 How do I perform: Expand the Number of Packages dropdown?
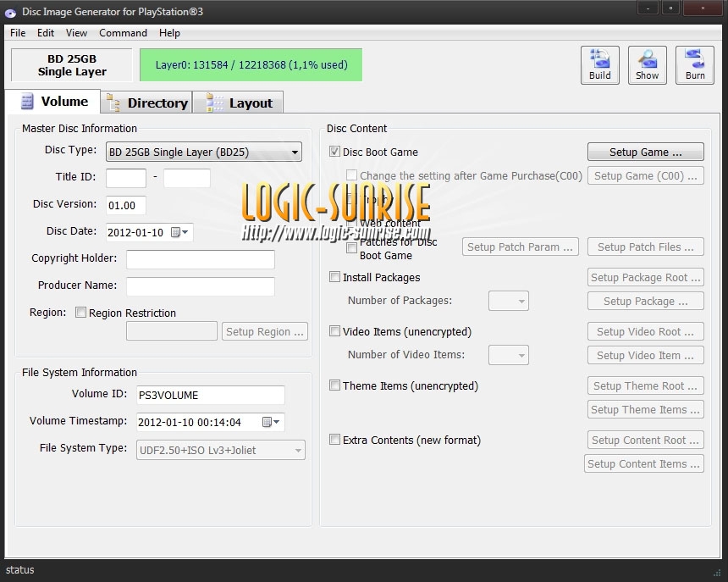tap(509, 301)
